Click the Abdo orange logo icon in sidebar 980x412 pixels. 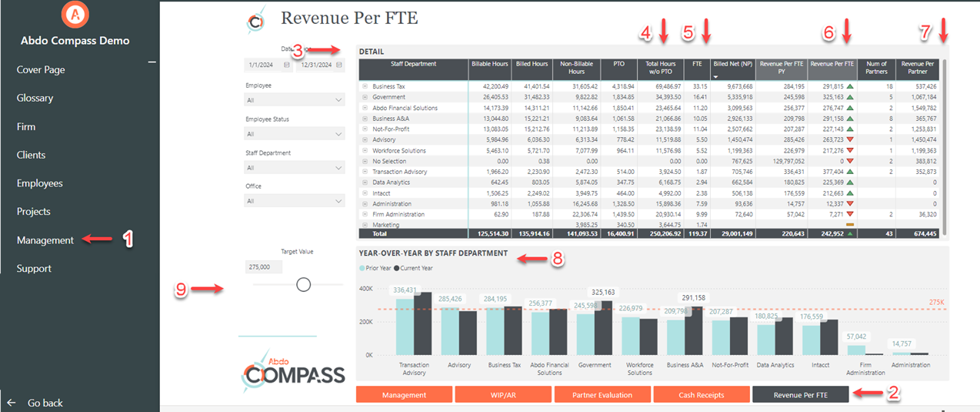click(75, 14)
